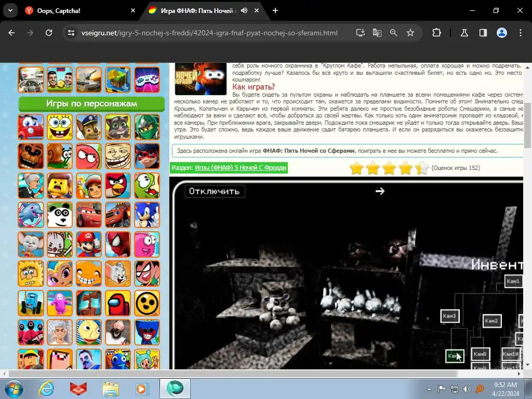
Task: Open the Paw Patrol puppy games icon
Action: (89, 127)
